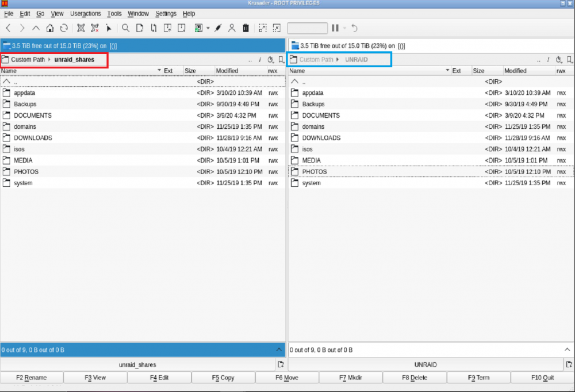
Task: Click the dashed box shrink-arrow toolbar icon
Action: (x=277, y=28)
